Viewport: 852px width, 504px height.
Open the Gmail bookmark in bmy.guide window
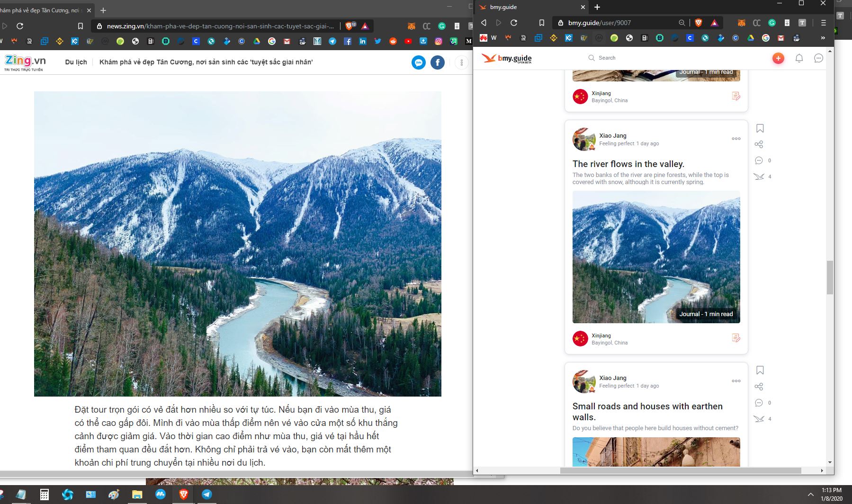[781, 38]
